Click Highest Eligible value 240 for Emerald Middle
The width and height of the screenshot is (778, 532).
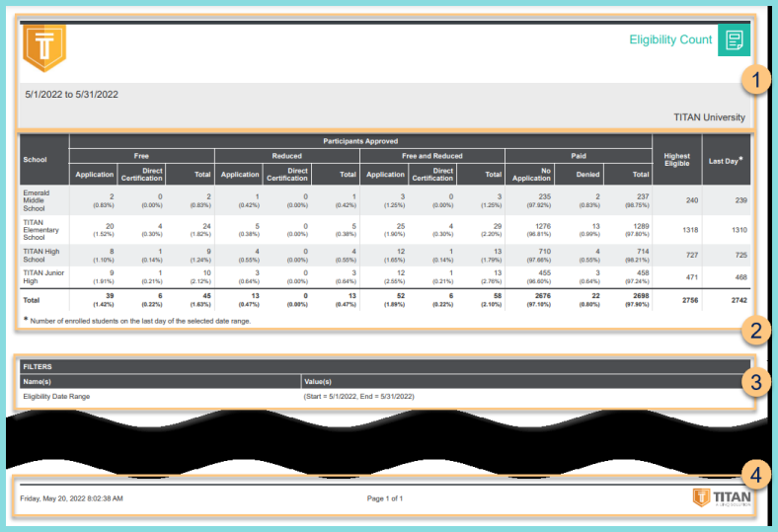pos(692,200)
